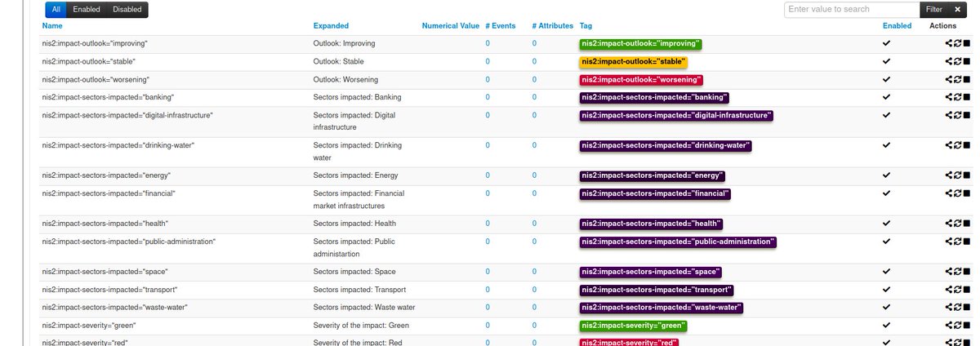Sort by the # Attributes column header
Image resolution: width=980 pixels, height=346 pixels.
click(553, 26)
